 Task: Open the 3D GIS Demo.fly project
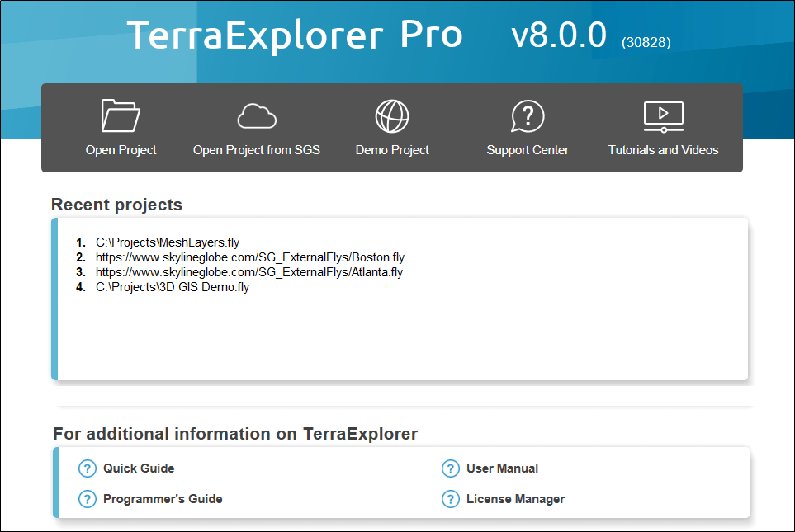(x=172, y=287)
